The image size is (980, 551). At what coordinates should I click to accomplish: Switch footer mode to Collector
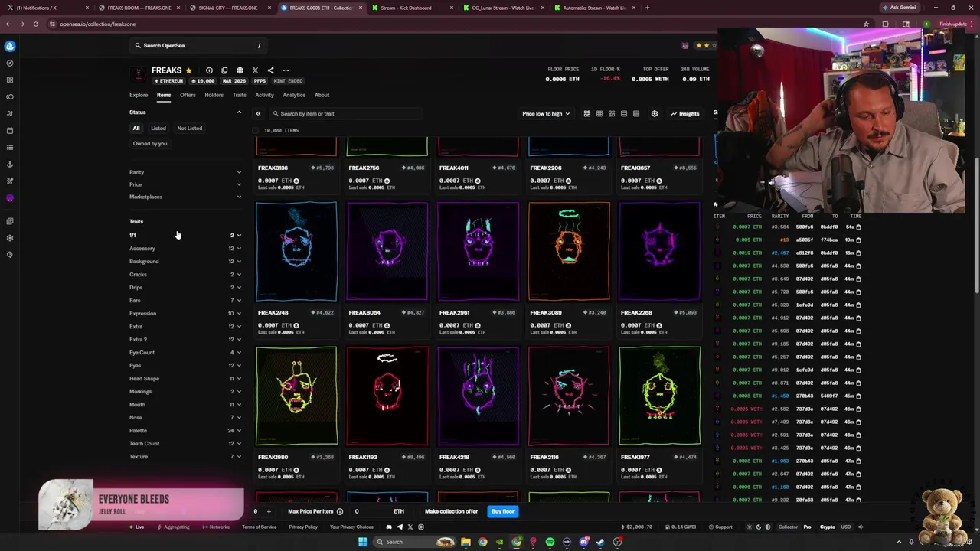pos(788,527)
